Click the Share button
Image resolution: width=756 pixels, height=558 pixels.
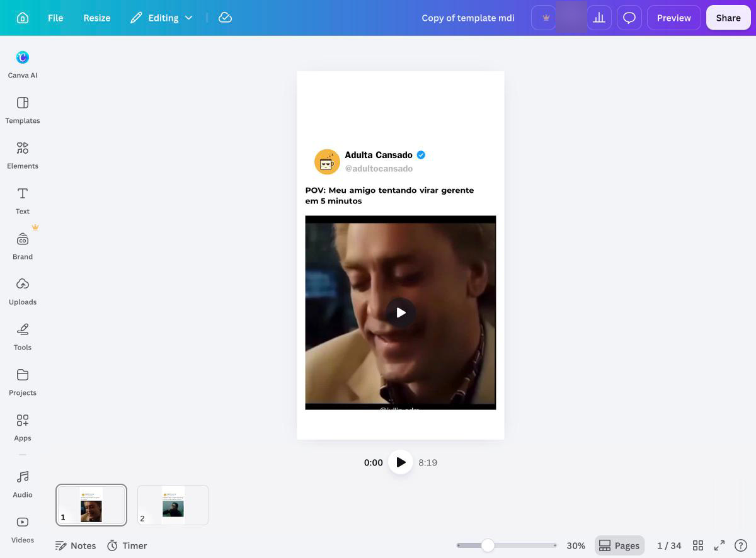coord(728,18)
